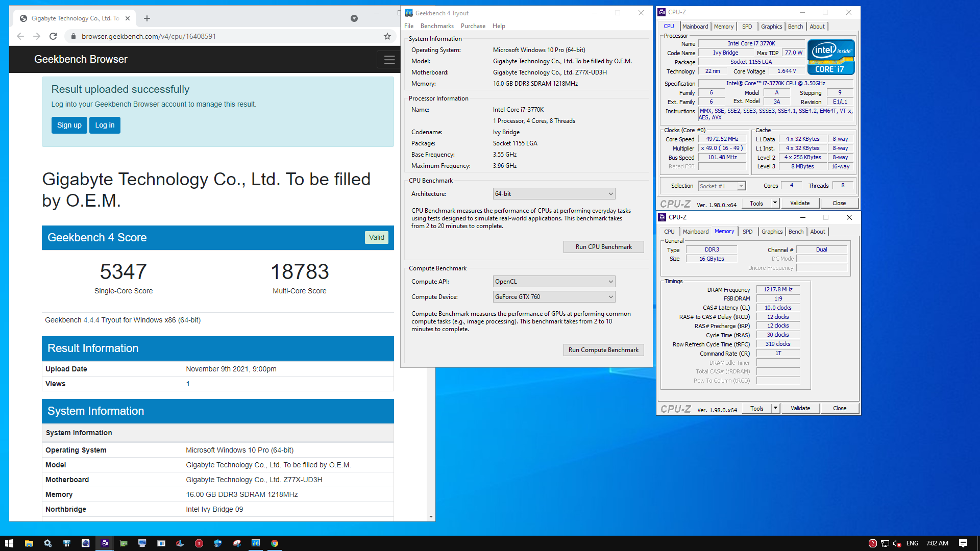This screenshot has width=980, height=551.
Task: Open the green graphics card taskbar icon
Action: [124, 543]
